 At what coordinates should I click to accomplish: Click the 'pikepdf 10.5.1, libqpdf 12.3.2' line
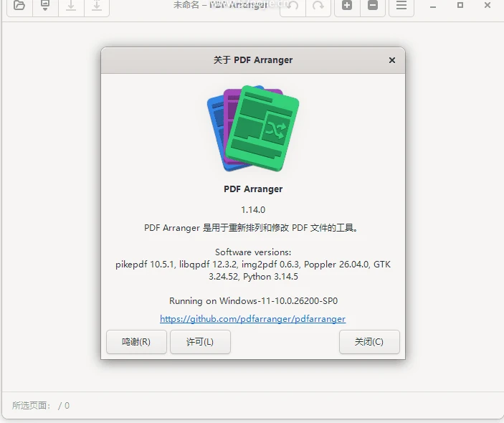tap(253, 265)
